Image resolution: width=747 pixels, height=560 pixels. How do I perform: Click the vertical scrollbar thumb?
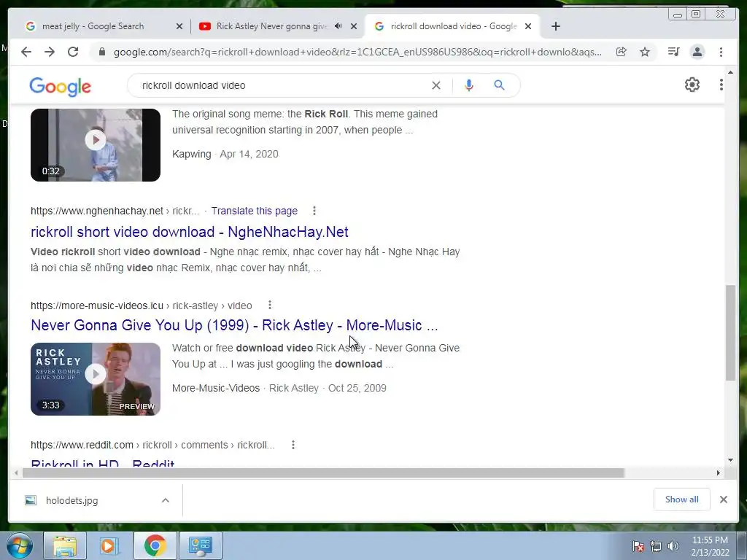click(x=730, y=332)
